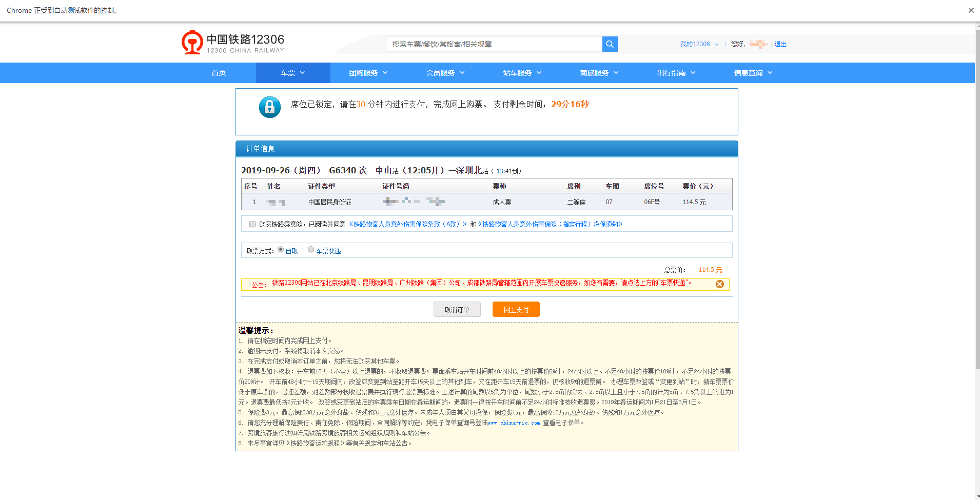Click the 114.5 元 total price value

(710, 270)
